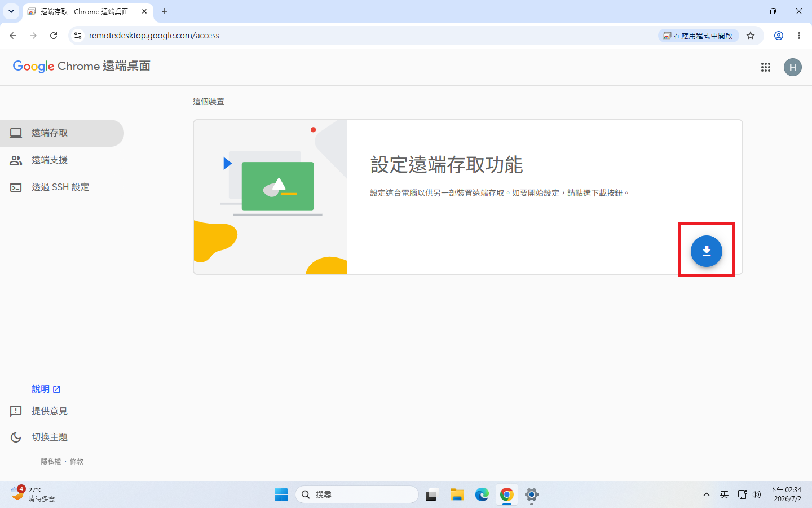Switch input language 英 indicator
The width and height of the screenshot is (812, 508).
click(x=724, y=495)
